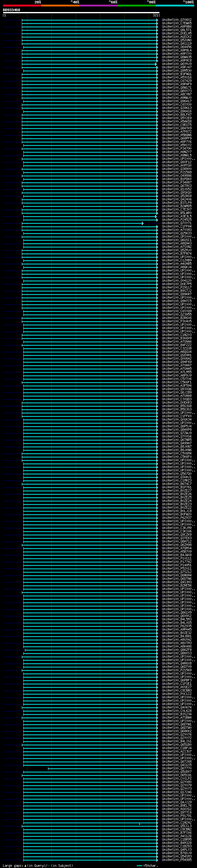Open hit UniRef100_C1N203
The width and height of the screenshot is (197, 868).
point(177,335)
